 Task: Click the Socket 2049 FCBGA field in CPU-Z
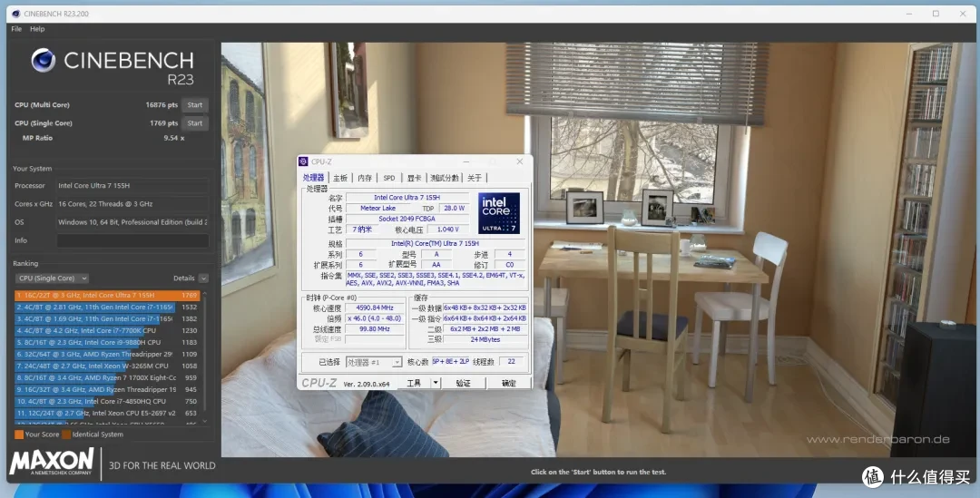click(407, 219)
